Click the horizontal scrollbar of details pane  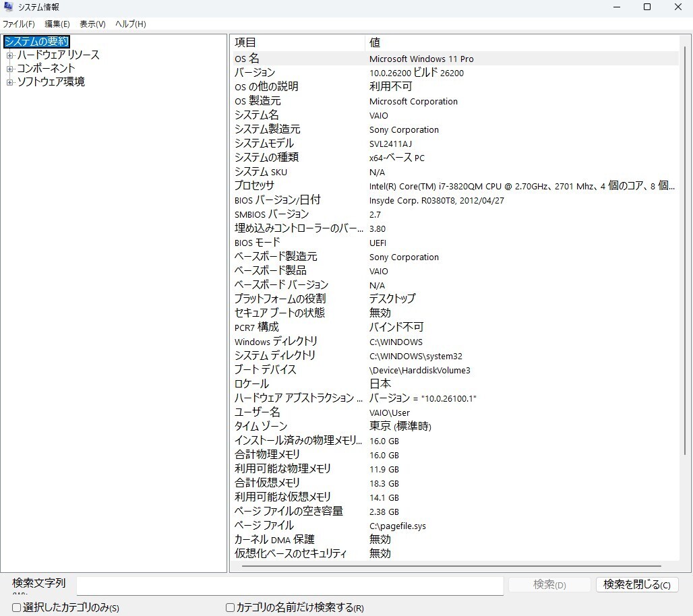point(451,565)
